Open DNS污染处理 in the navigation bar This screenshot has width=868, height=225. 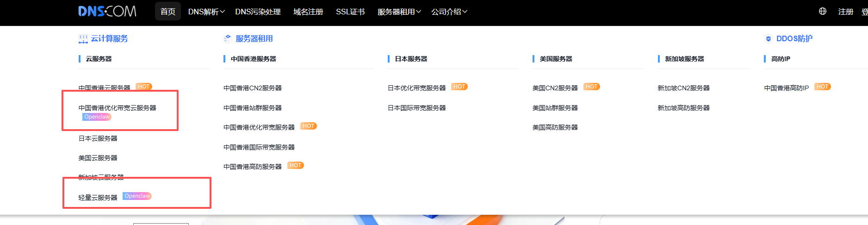258,12
